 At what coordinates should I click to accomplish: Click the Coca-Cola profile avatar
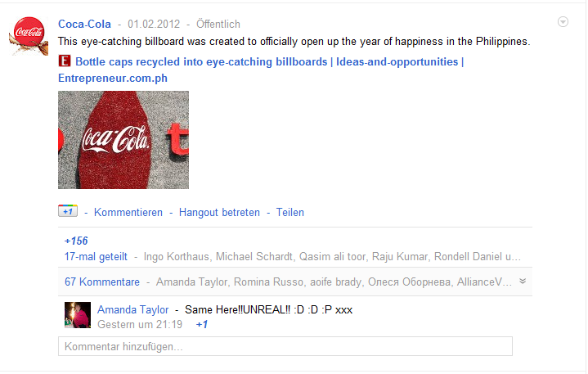point(29,36)
